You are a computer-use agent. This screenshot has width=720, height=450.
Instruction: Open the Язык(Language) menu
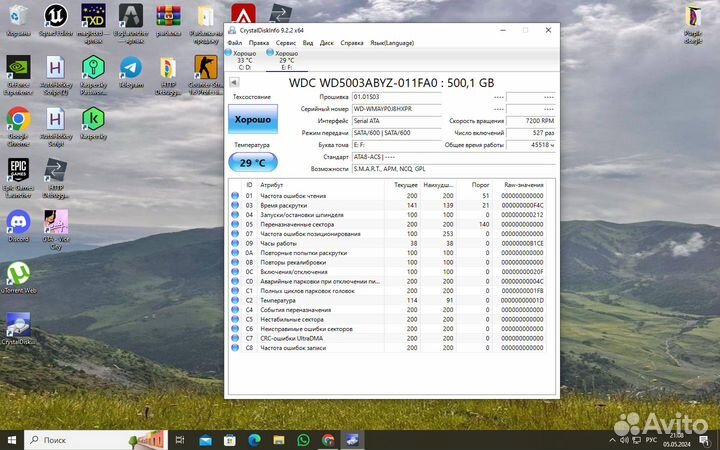(x=391, y=43)
